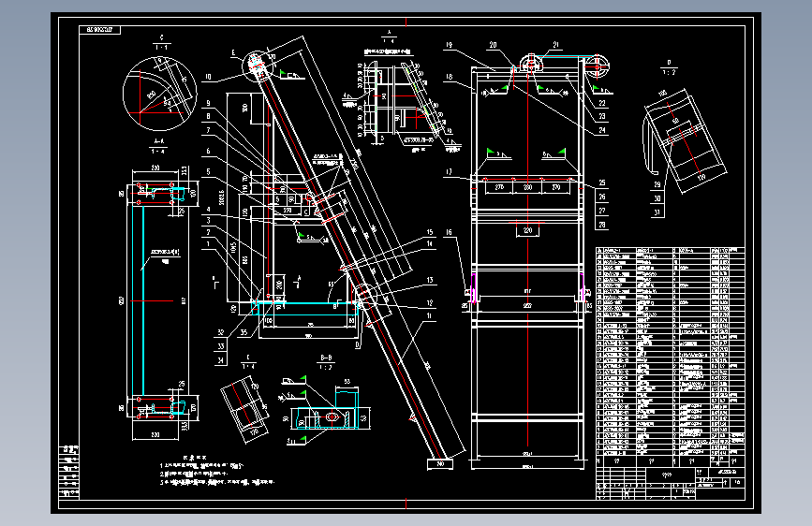The height and width of the screenshot is (526, 812).
Task: Select part callout number 16
Action: click(x=449, y=232)
